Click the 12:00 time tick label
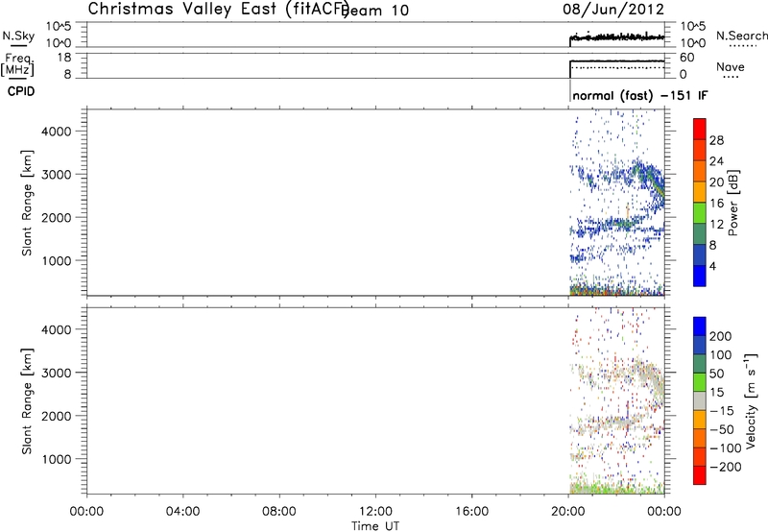The image size is (768, 532). (375, 512)
